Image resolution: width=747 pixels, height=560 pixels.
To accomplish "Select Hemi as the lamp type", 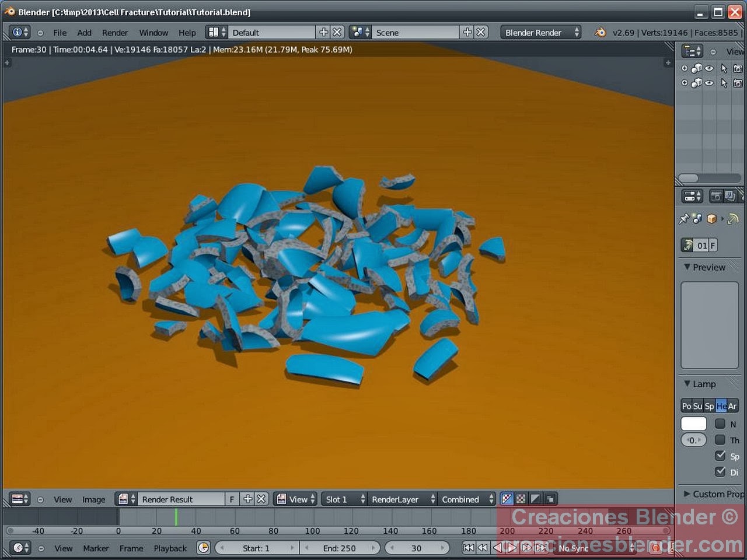I will pos(721,405).
